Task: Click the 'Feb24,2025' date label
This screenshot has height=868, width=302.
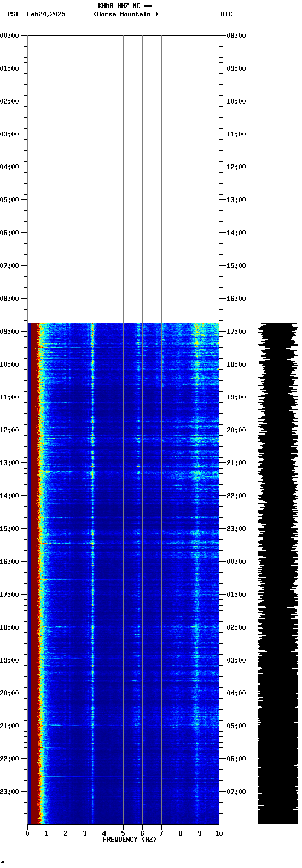Action: (x=46, y=14)
